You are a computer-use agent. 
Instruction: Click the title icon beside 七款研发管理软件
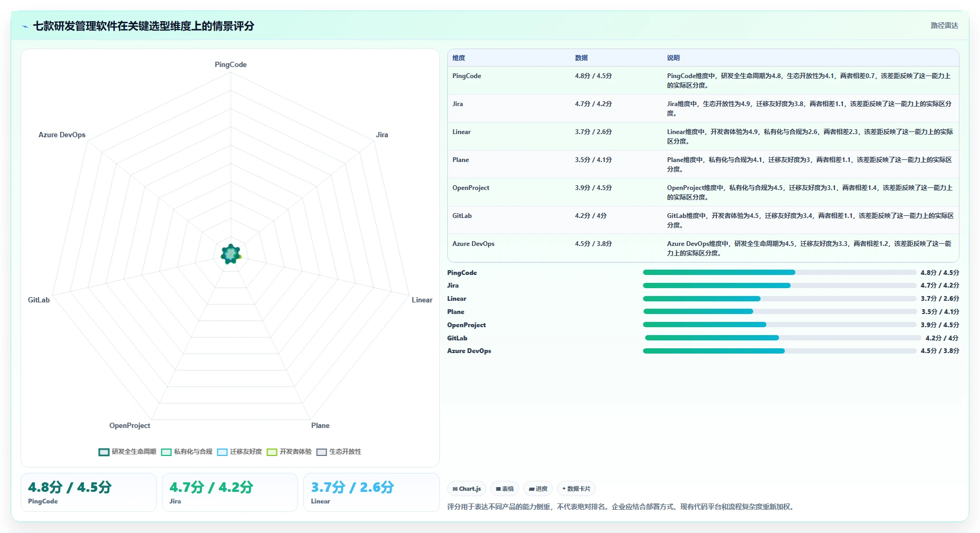(25, 26)
